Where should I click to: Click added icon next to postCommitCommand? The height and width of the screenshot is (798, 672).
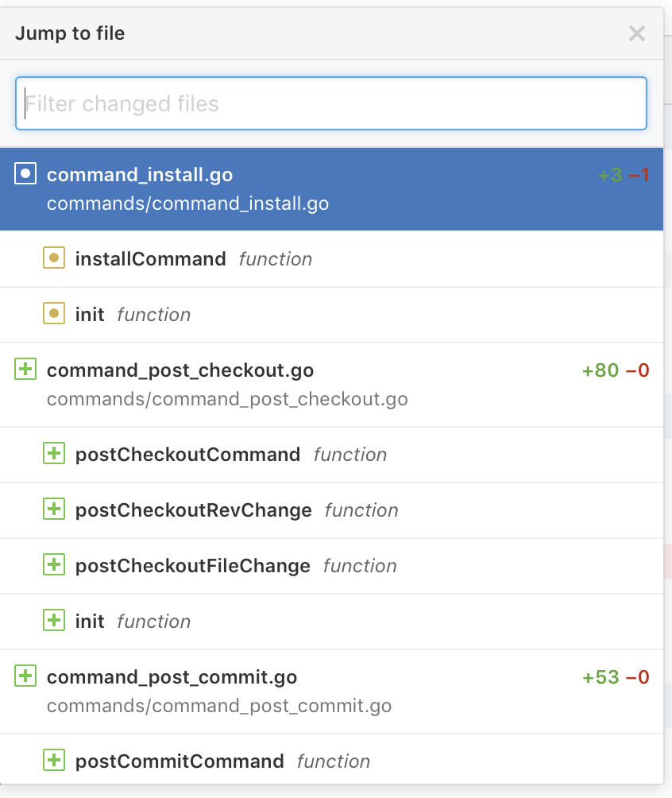point(53,761)
